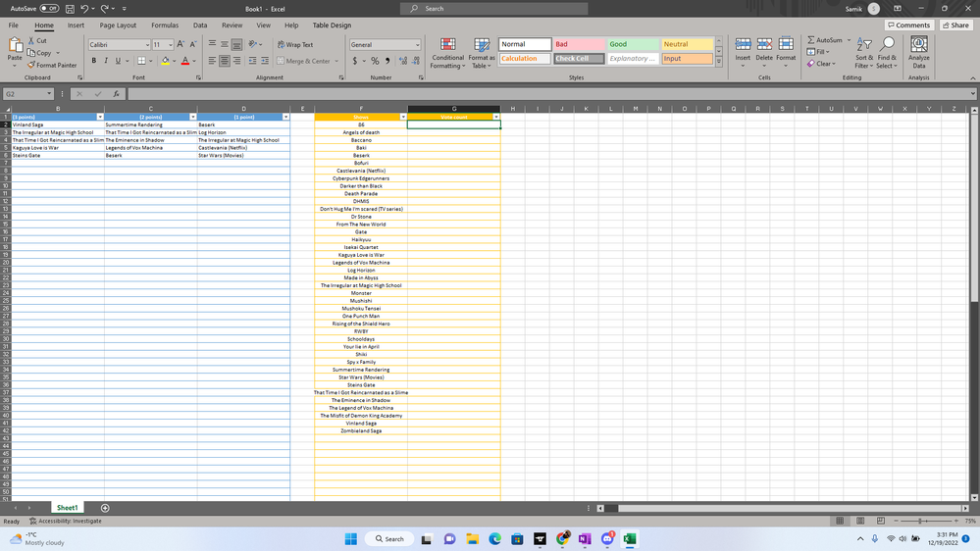Open the Windows Start button
The height and width of the screenshot is (551, 980).
pos(350,538)
